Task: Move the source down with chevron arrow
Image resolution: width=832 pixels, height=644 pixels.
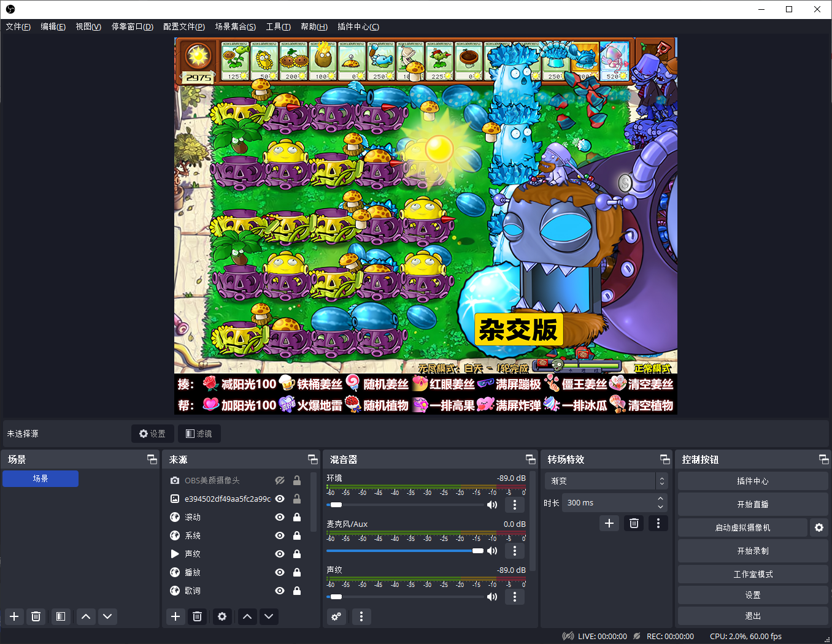Action: coord(269,616)
